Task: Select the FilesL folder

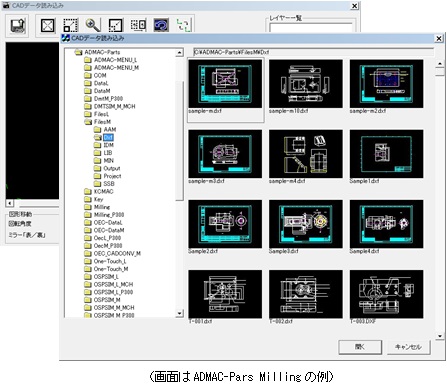Action: click(101, 114)
